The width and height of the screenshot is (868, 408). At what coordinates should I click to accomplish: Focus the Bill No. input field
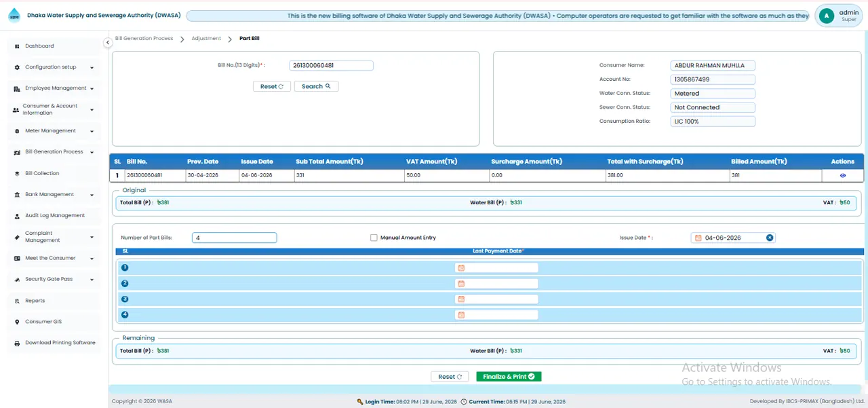click(331, 66)
